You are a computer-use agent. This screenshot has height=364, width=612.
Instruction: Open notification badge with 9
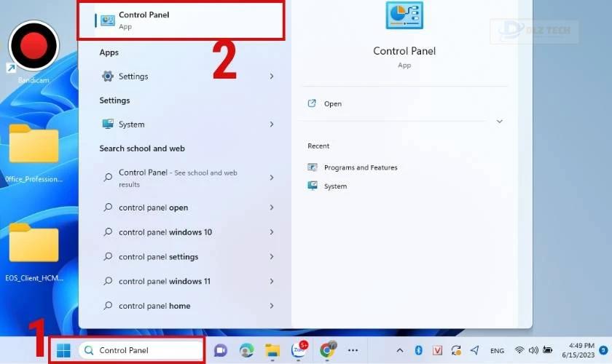pyautogui.click(x=603, y=350)
